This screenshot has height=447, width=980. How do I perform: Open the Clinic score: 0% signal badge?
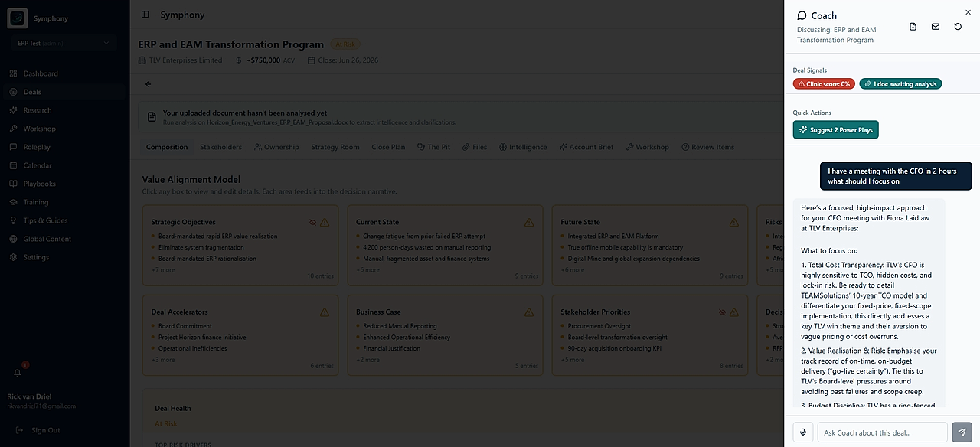point(824,84)
